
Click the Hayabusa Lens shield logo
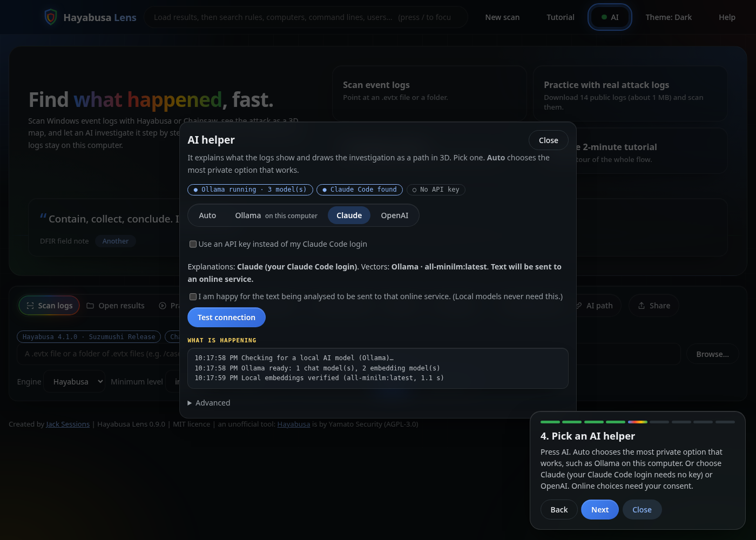51,17
